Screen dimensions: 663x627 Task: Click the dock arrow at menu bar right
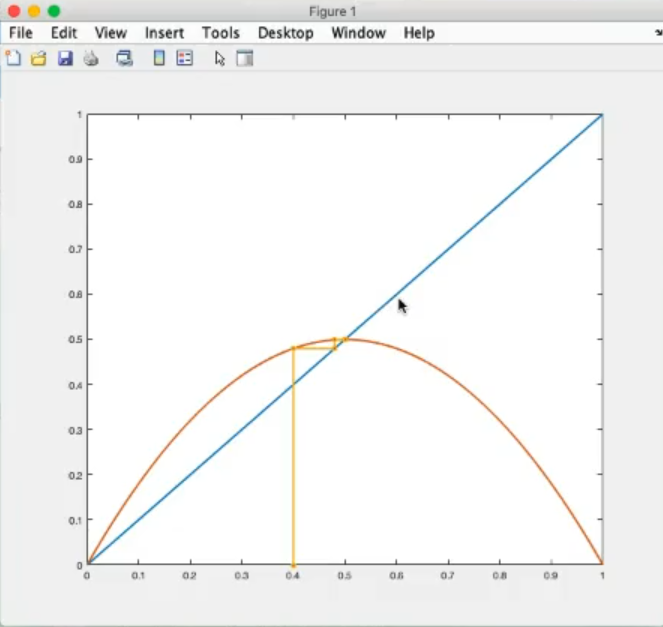pyautogui.click(x=657, y=33)
